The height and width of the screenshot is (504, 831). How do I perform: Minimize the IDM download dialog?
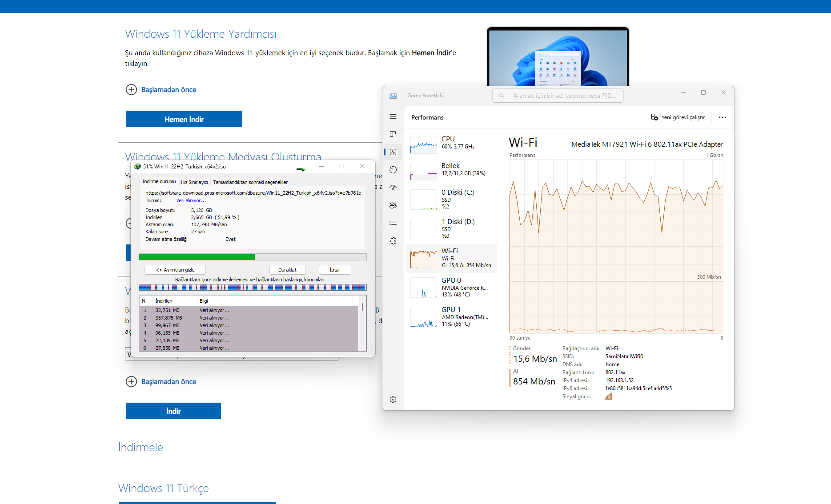pos(321,166)
